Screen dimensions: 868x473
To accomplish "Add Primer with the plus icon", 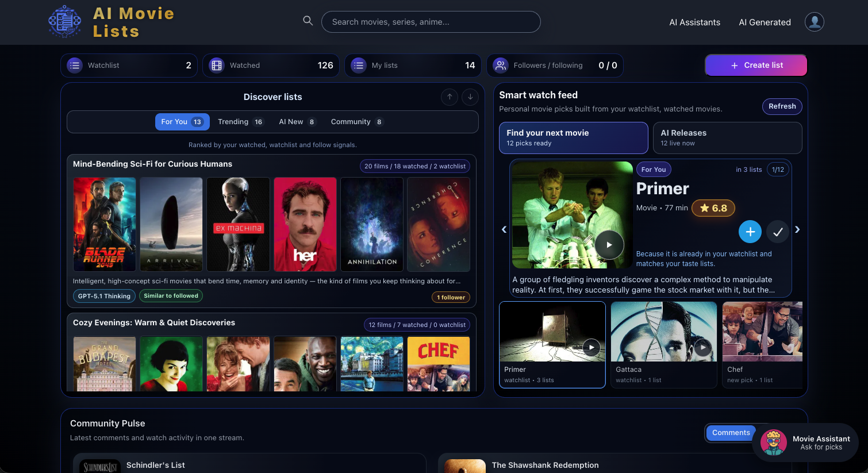I will tap(750, 232).
